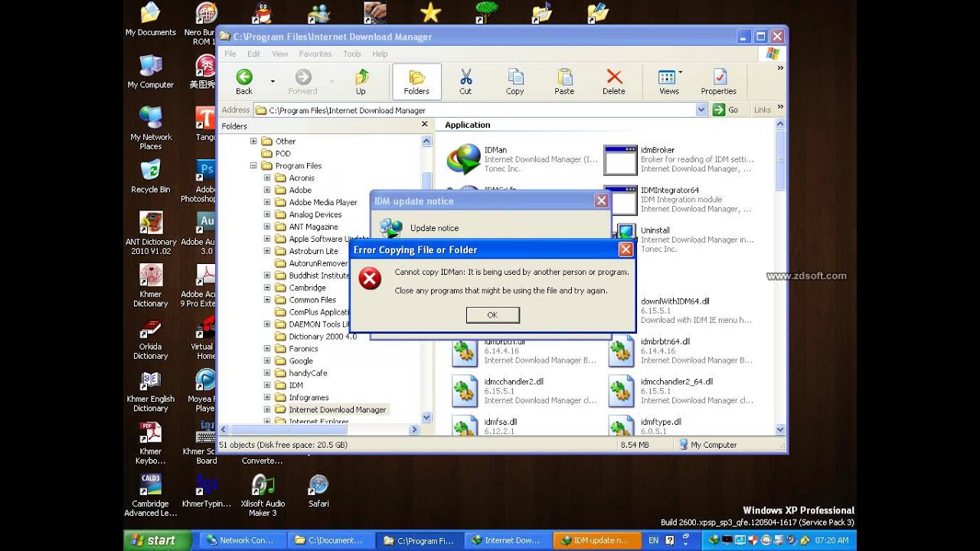Viewport: 980px width, 551px height.
Task: Open Khmer Dictionary desktop shortcut
Action: pyautogui.click(x=151, y=286)
